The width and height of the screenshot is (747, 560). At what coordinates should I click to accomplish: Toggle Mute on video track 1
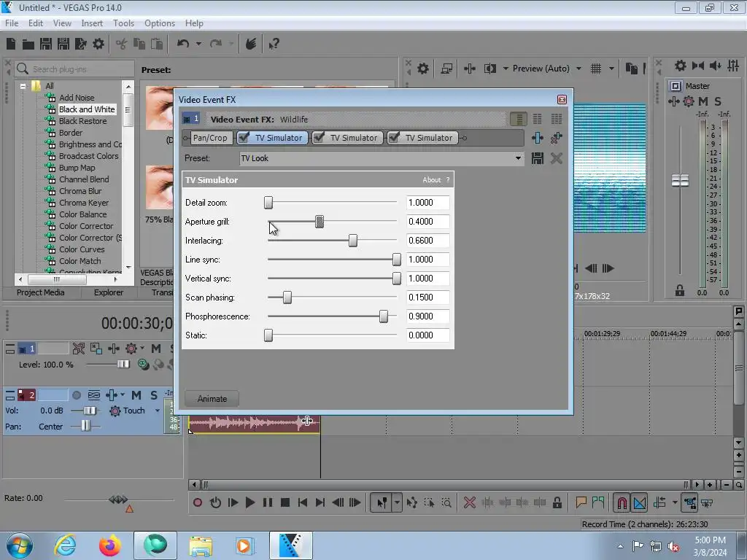[x=156, y=349]
